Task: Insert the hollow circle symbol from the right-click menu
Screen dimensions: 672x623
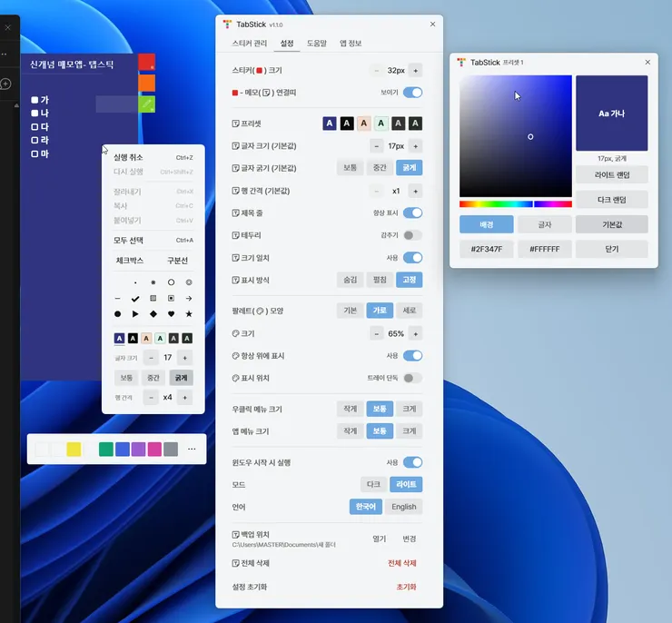Action: [x=171, y=282]
